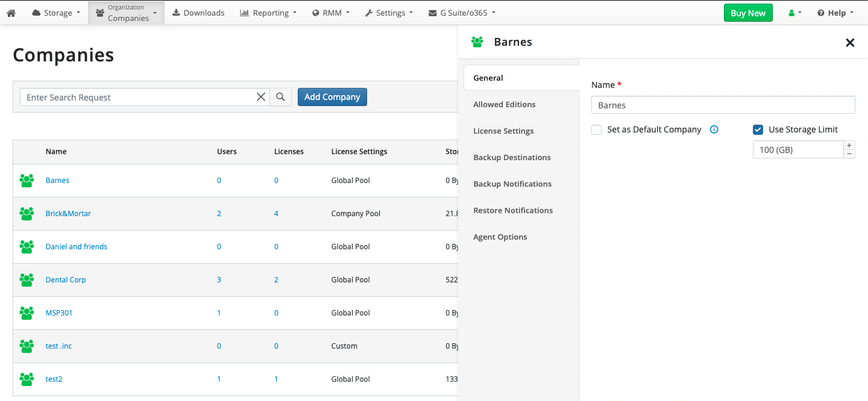The width and height of the screenshot is (868, 401).
Task: Click the group icon next to Dental Corp
Action: [27, 280]
